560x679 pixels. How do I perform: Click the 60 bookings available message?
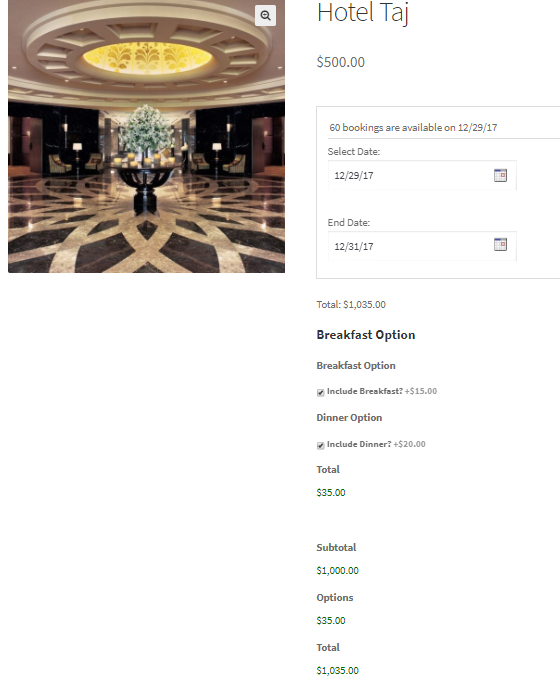[413, 128]
